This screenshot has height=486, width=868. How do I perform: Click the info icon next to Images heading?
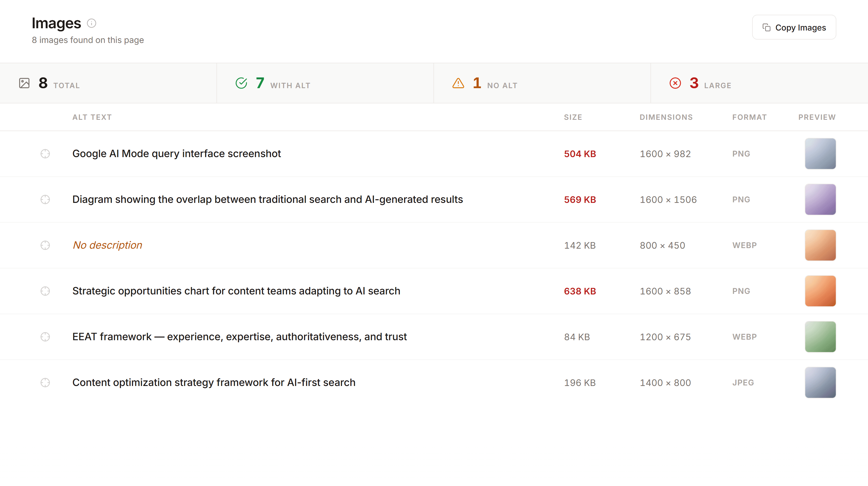tap(91, 23)
